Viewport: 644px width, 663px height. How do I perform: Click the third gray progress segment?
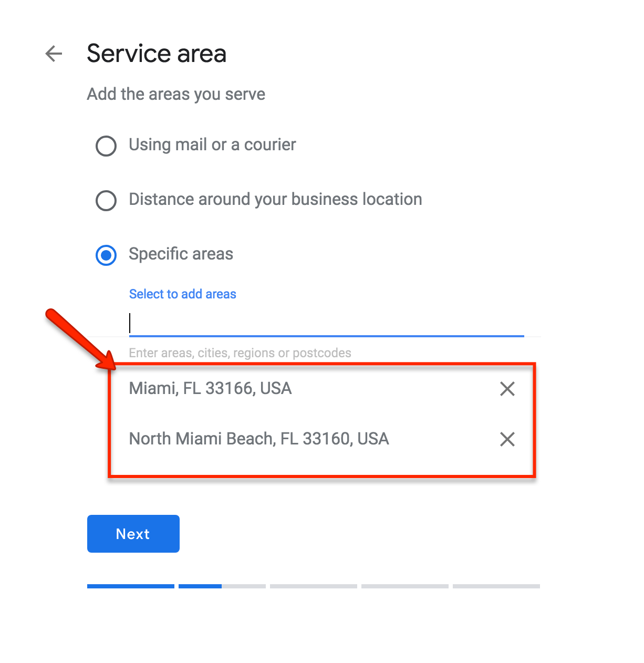click(x=314, y=586)
